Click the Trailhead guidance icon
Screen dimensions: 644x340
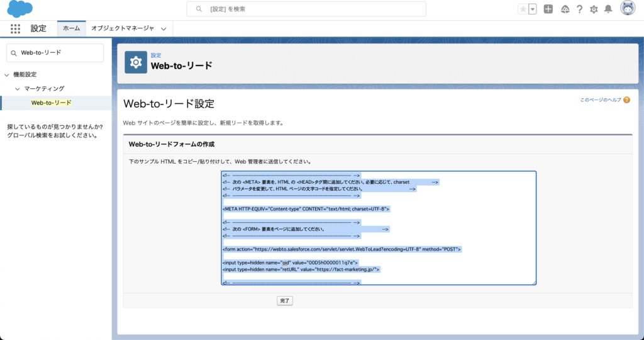pos(565,9)
